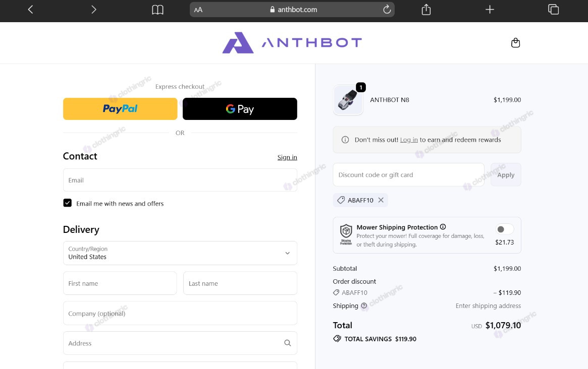Open a new tab with the plus icon
Viewport: 588px width, 369px height.
tap(490, 10)
